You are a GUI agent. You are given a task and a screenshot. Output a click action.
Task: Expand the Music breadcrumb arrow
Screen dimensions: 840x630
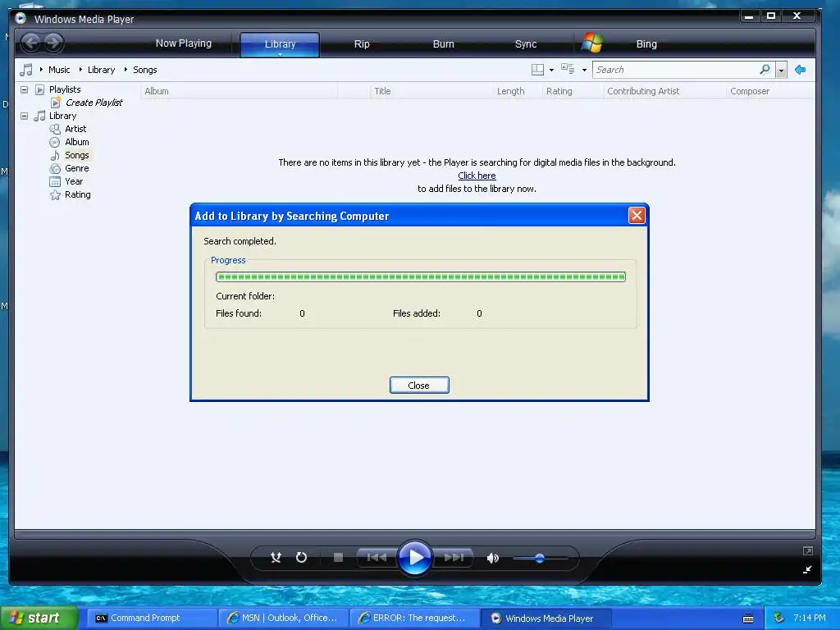(x=41, y=70)
